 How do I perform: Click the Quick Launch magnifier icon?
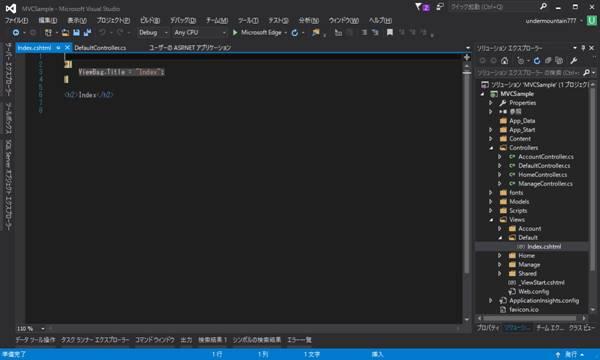tap(543, 7)
